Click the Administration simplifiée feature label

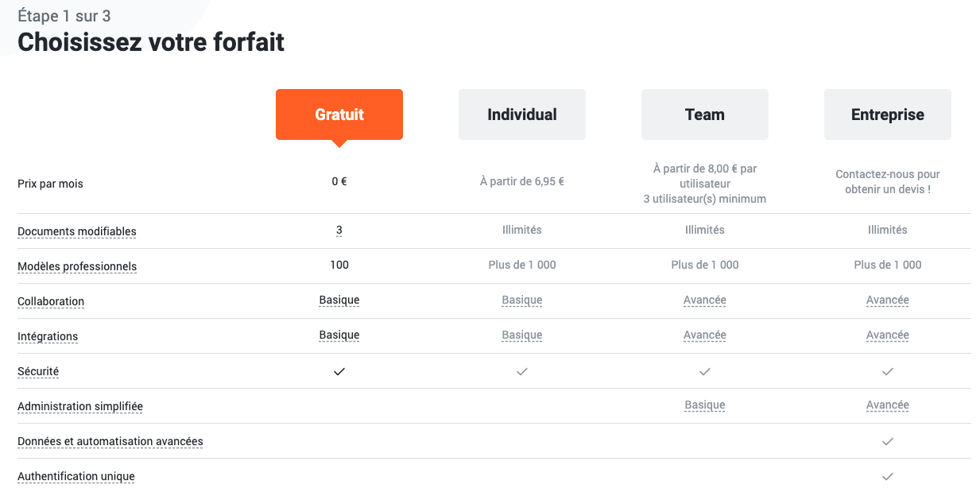[80, 406]
